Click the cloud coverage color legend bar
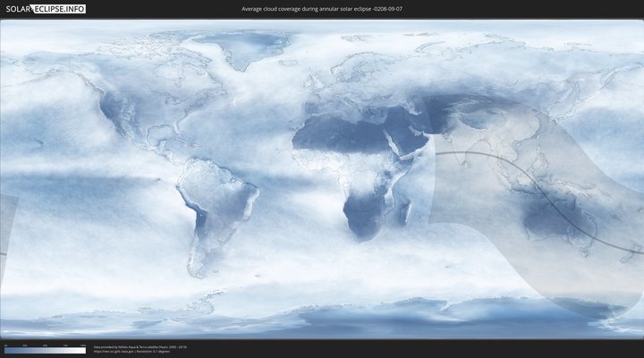The image size is (644, 358). pyautogui.click(x=45, y=351)
